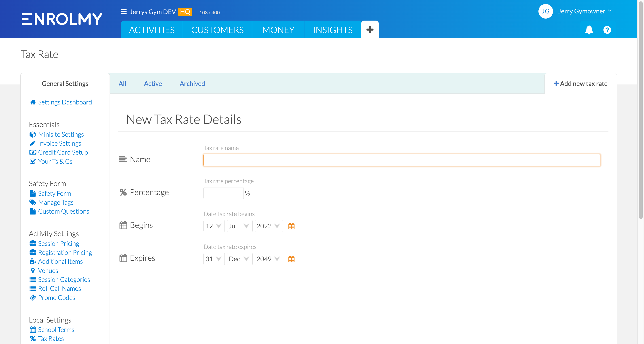
Task: Click the Promo Codes ticket icon
Action: (33, 297)
